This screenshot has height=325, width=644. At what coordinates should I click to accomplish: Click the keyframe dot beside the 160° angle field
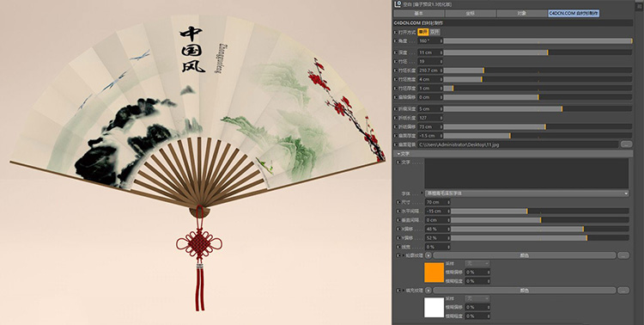(x=396, y=41)
